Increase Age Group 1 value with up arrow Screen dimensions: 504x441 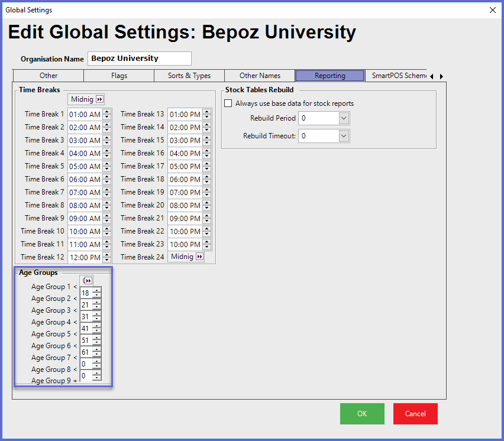coord(97,290)
